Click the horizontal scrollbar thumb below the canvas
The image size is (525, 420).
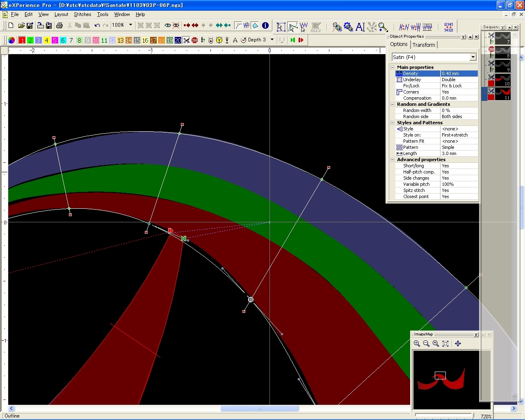pos(260,409)
